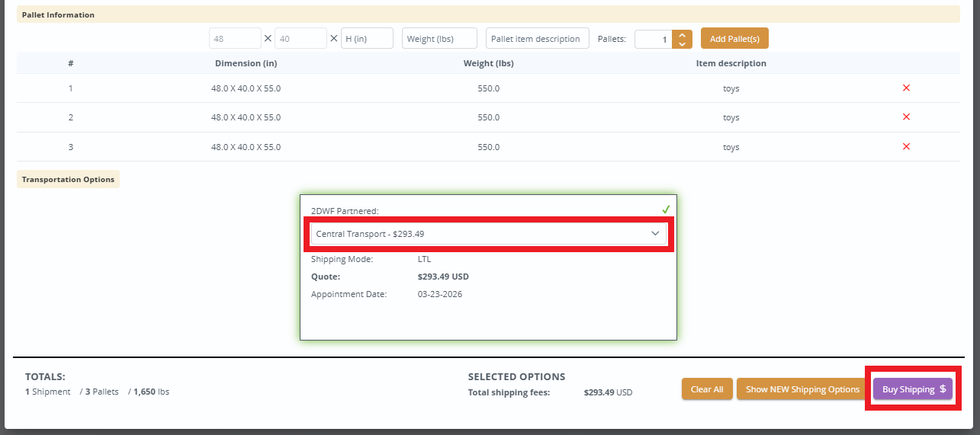Image resolution: width=980 pixels, height=435 pixels.
Task: Select the Pallet item description field
Action: 537,39
